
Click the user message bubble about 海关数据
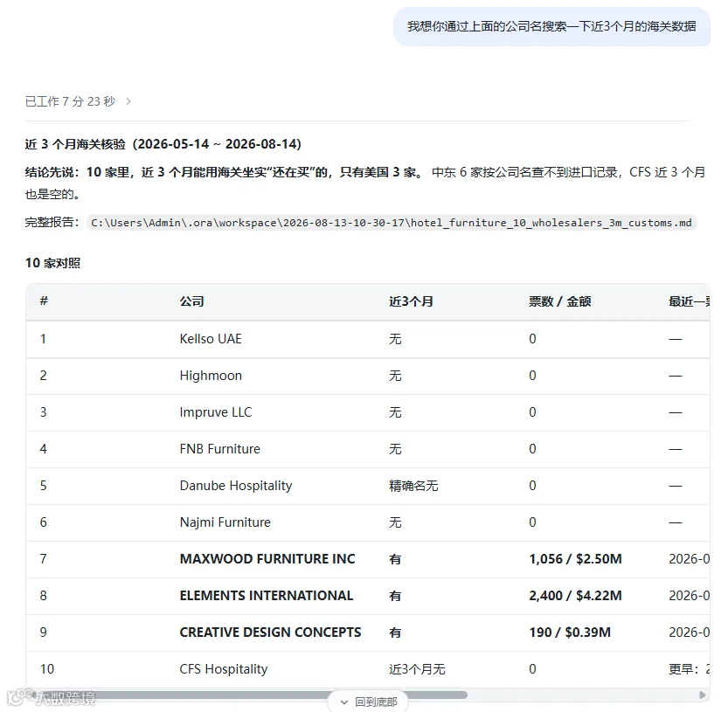point(551,26)
